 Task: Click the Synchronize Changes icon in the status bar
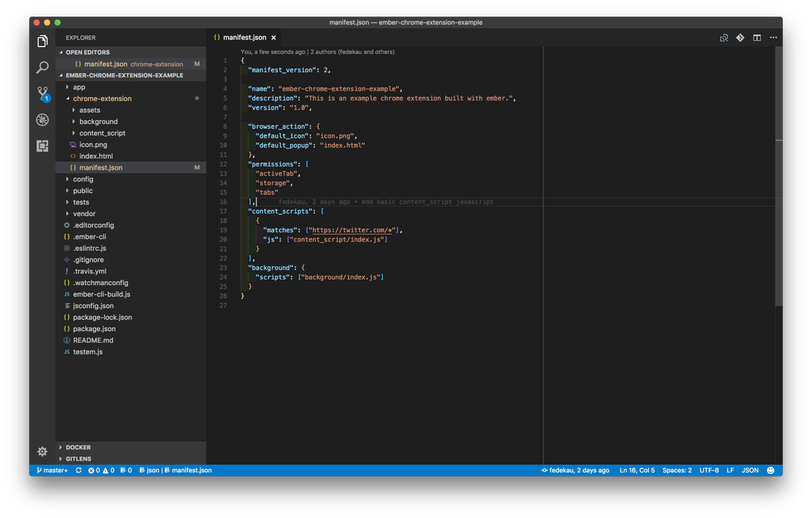click(x=78, y=470)
